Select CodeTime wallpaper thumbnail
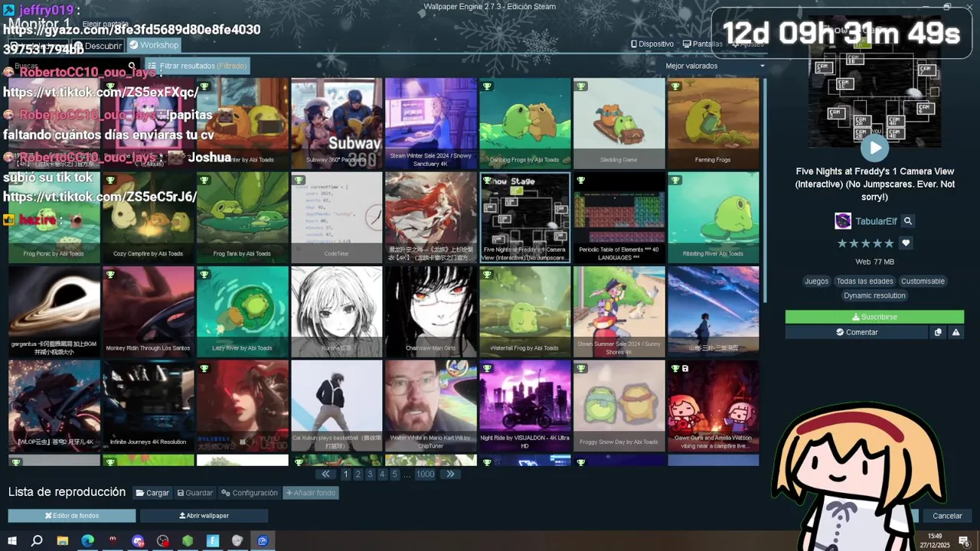Viewport: 980px width, 551px height. coord(336,217)
